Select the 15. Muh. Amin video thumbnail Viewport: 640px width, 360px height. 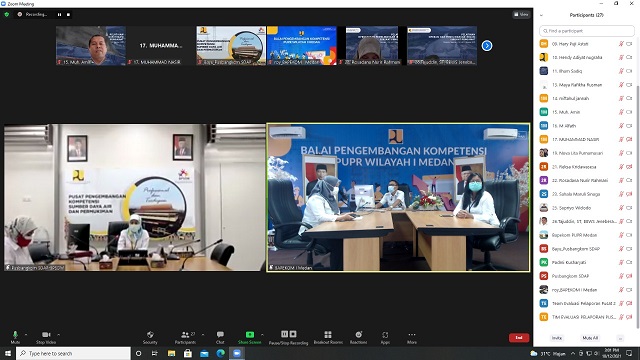(91, 46)
